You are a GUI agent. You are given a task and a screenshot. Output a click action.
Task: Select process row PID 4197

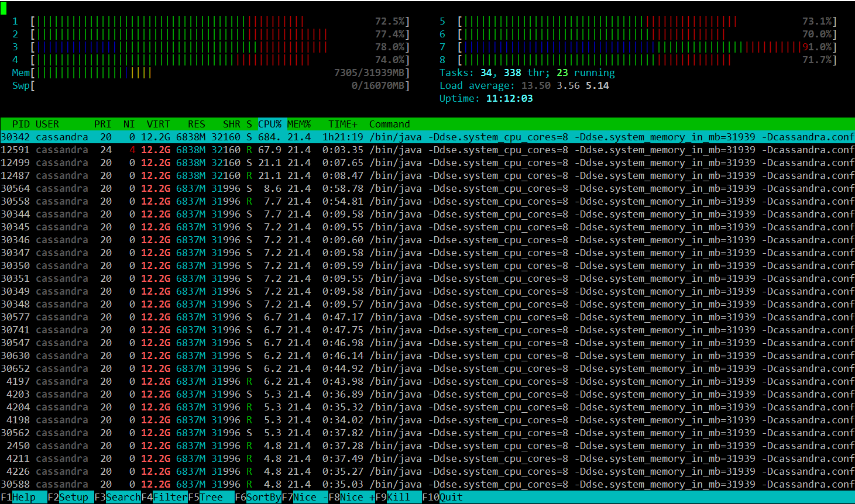427,381
